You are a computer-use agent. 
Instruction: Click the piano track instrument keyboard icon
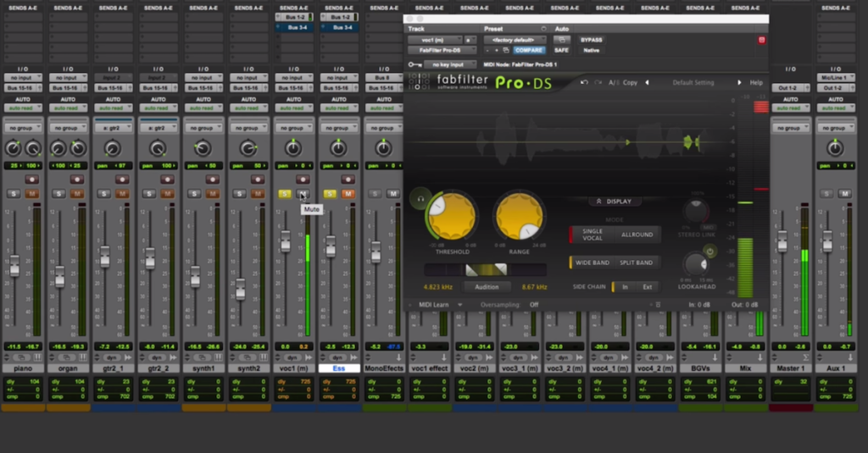[x=37, y=358]
